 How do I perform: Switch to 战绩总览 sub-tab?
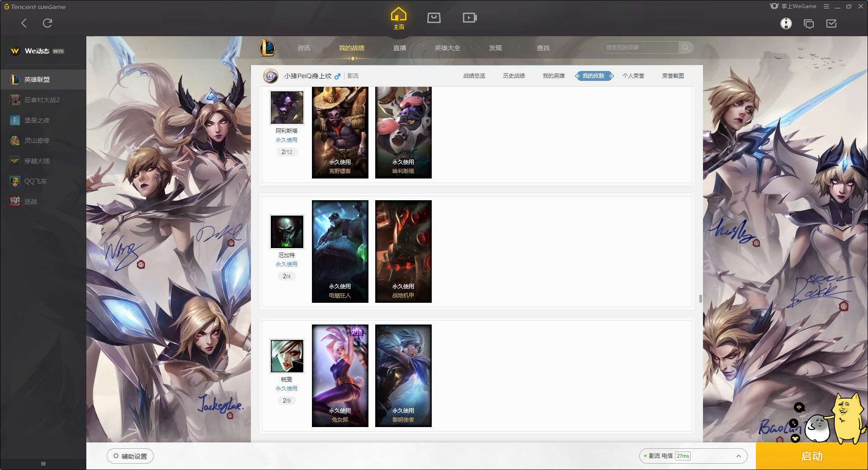pos(474,76)
